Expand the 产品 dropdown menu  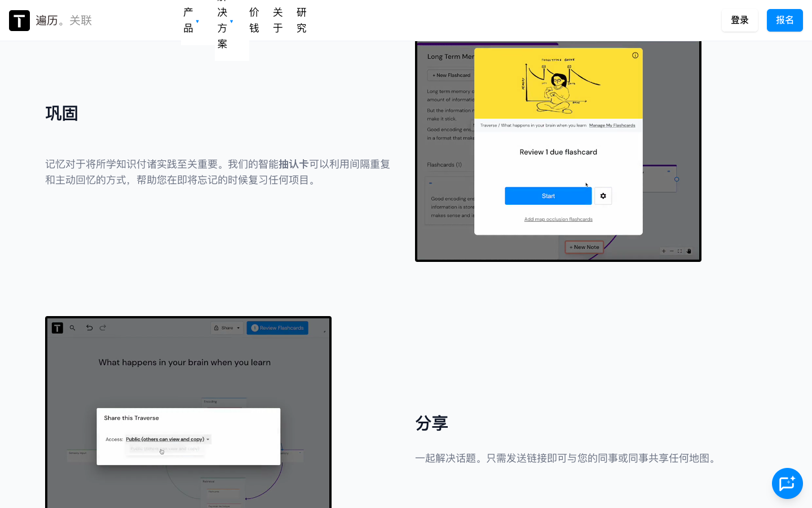(191, 20)
